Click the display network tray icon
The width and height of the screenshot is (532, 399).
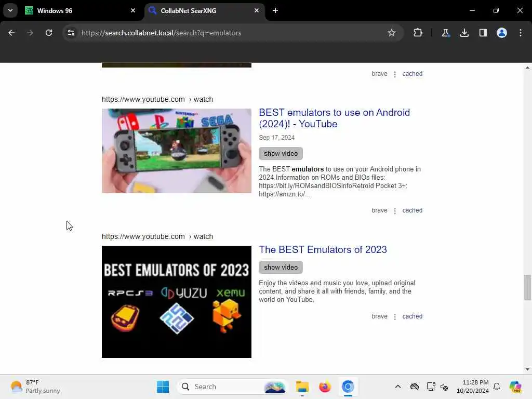click(x=431, y=387)
